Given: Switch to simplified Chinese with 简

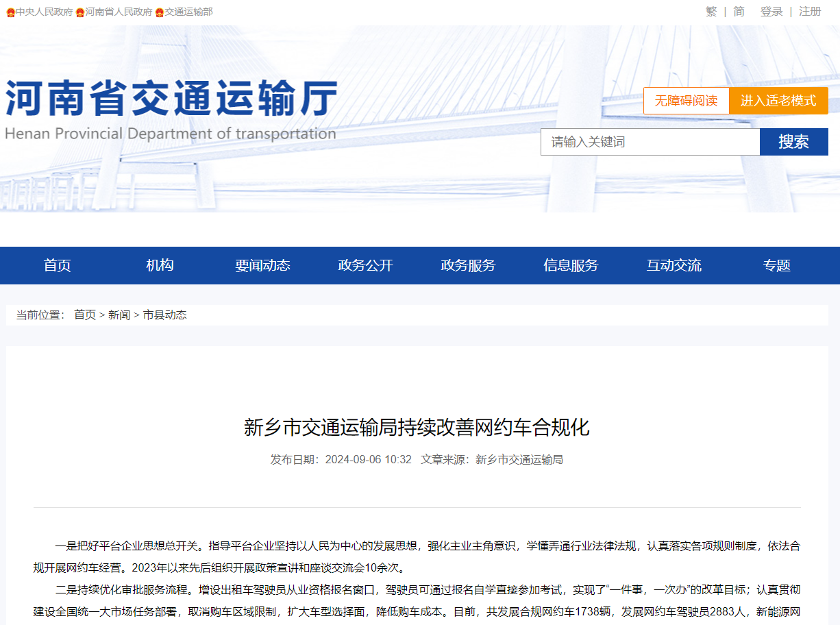Looking at the screenshot, I should coord(739,12).
